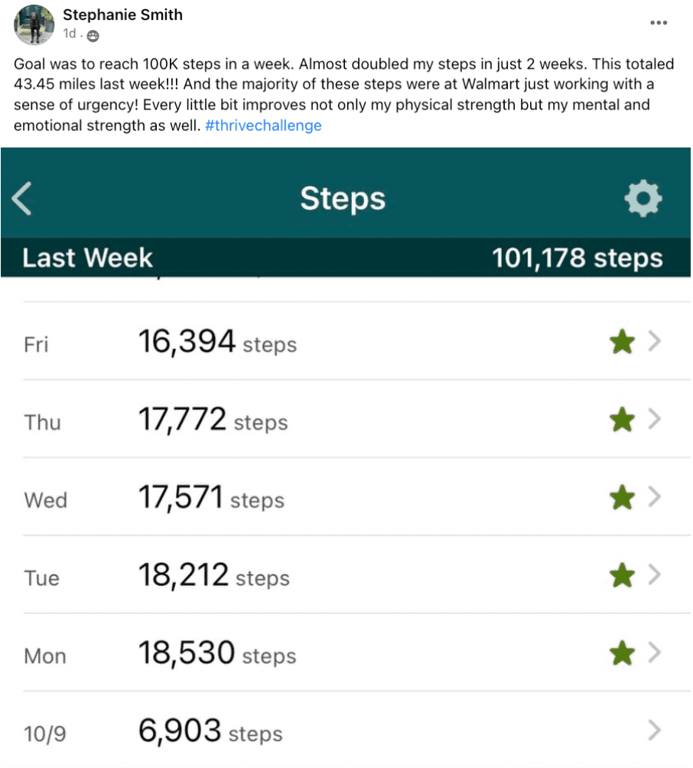Expand Friday's details with its chevron
The width and height of the screenshot is (693, 768).
click(655, 342)
